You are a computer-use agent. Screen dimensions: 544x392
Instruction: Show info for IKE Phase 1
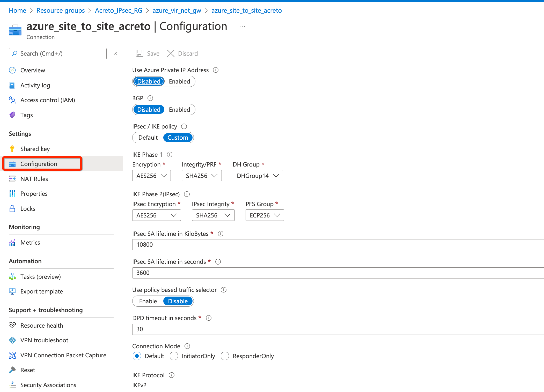tap(170, 155)
